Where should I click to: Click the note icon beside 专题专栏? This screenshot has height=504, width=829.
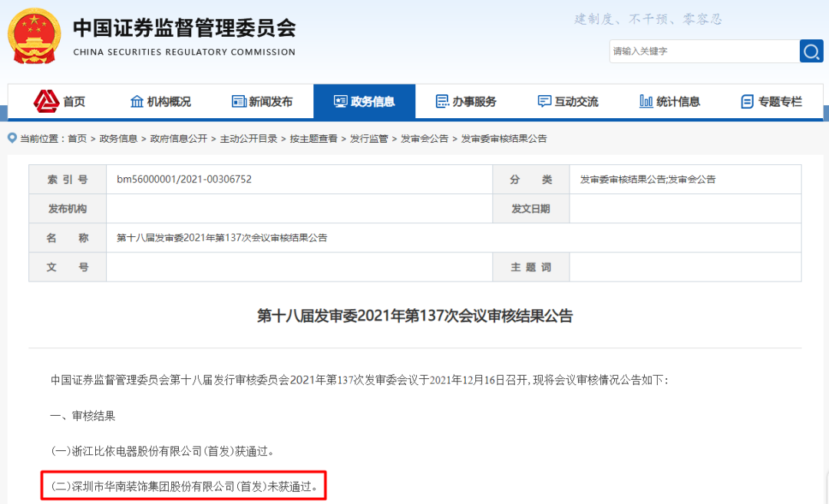(x=747, y=101)
